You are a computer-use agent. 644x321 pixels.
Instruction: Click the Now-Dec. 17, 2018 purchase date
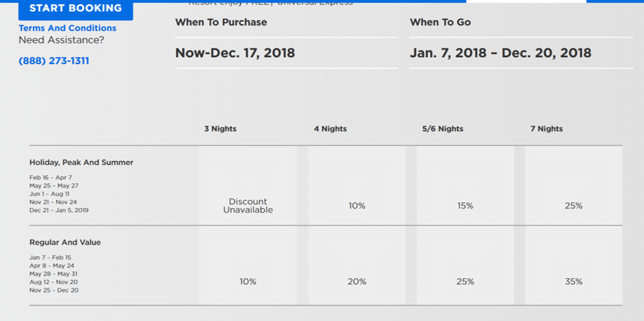pos(235,53)
